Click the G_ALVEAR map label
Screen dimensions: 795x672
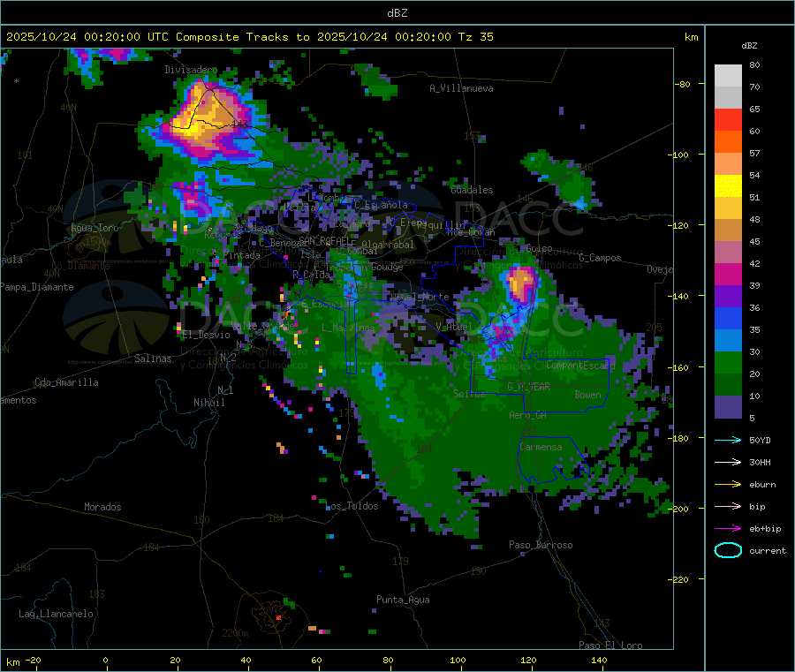528,387
